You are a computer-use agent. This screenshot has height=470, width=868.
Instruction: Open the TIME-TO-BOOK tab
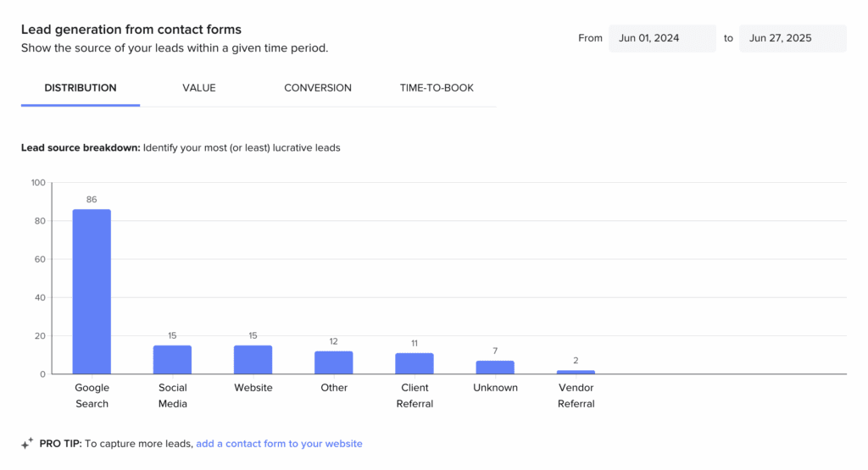(437, 88)
